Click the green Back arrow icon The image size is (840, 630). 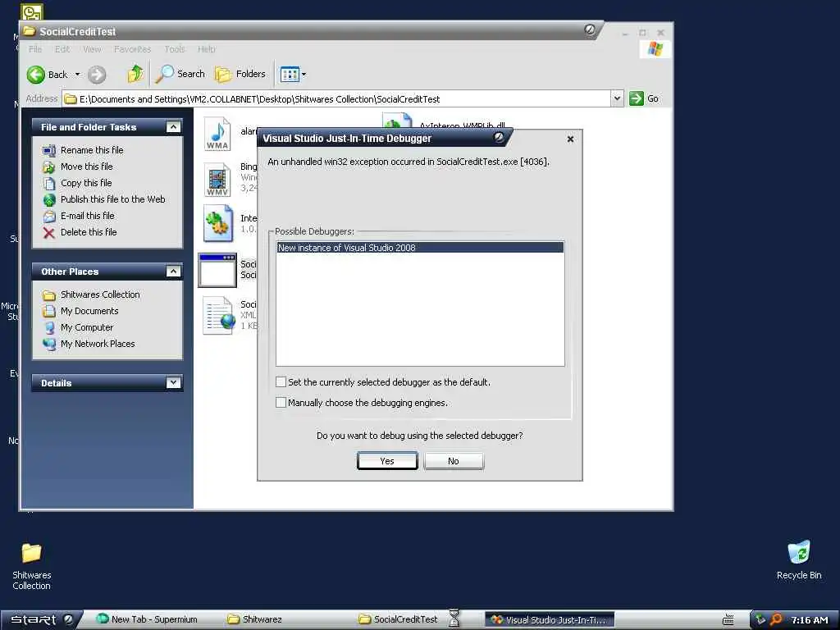click(x=36, y=75)
